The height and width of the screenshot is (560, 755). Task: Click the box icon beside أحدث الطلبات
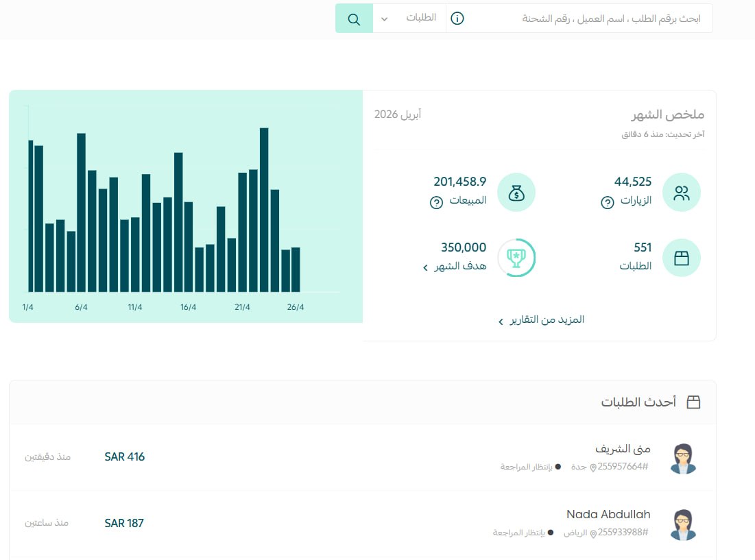pyautogui.click(x=693, y=402)
